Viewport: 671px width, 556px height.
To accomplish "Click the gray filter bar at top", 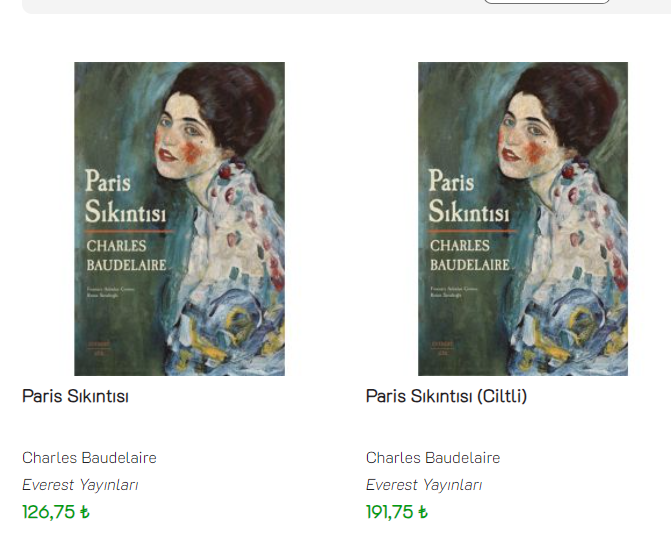I will (x=250, y=5).
